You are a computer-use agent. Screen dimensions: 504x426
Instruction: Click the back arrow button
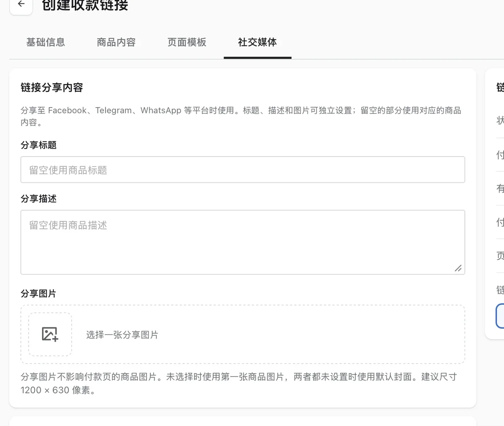pos(21,5)
